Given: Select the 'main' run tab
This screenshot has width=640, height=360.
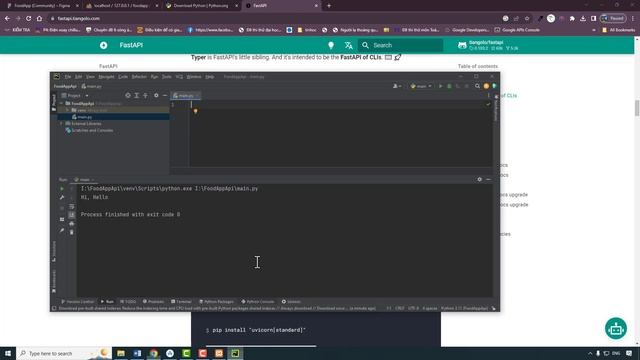Looking at the screenshot, I should pyautogui.click(x=84, y=180).
